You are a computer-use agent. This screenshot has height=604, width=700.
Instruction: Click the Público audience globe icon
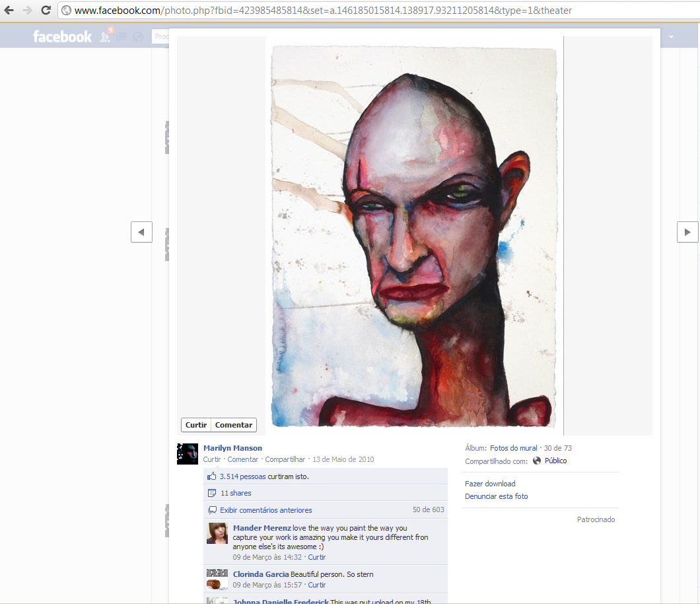(x=537, y=461)
